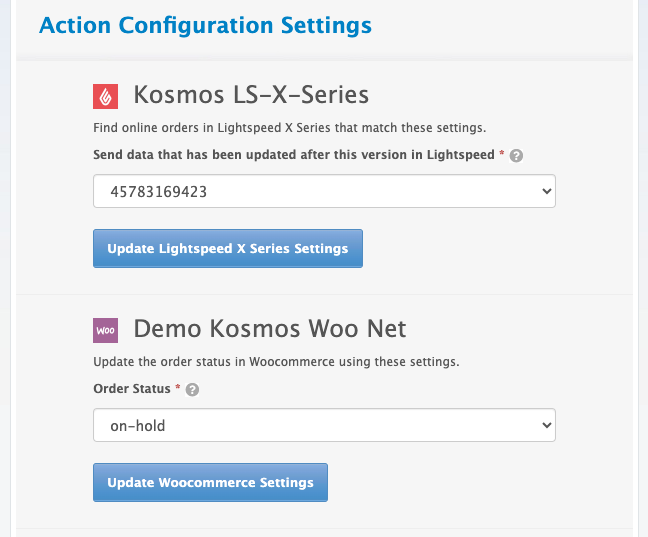Select the Demo Kosmos Woo Net heading
This screenshot has width=648, height=537.
(x=270, y=329)
